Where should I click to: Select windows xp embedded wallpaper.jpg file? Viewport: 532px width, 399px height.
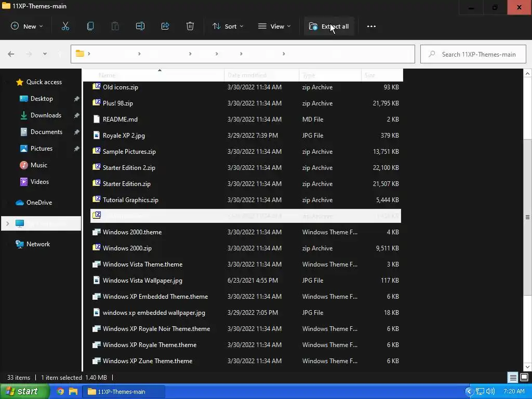[246, 313]
